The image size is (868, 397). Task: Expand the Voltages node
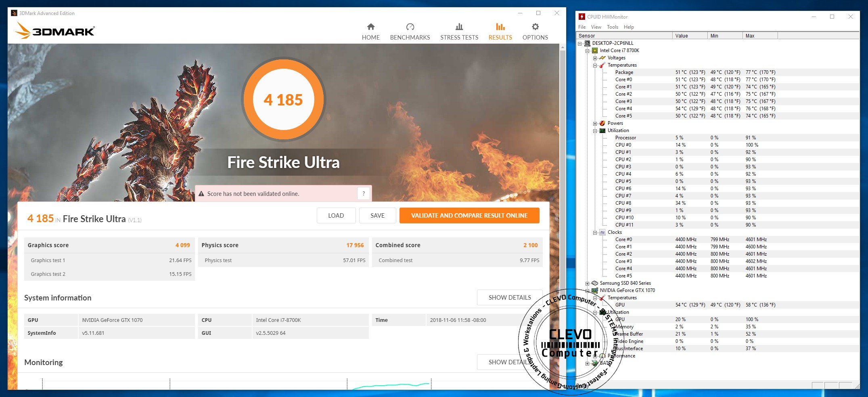(595, 58)
